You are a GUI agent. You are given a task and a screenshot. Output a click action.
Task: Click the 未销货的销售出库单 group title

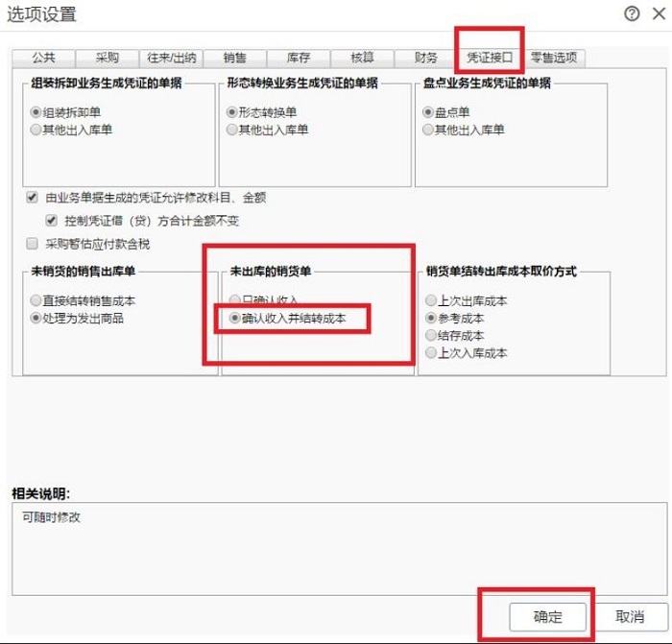[84, 272]
